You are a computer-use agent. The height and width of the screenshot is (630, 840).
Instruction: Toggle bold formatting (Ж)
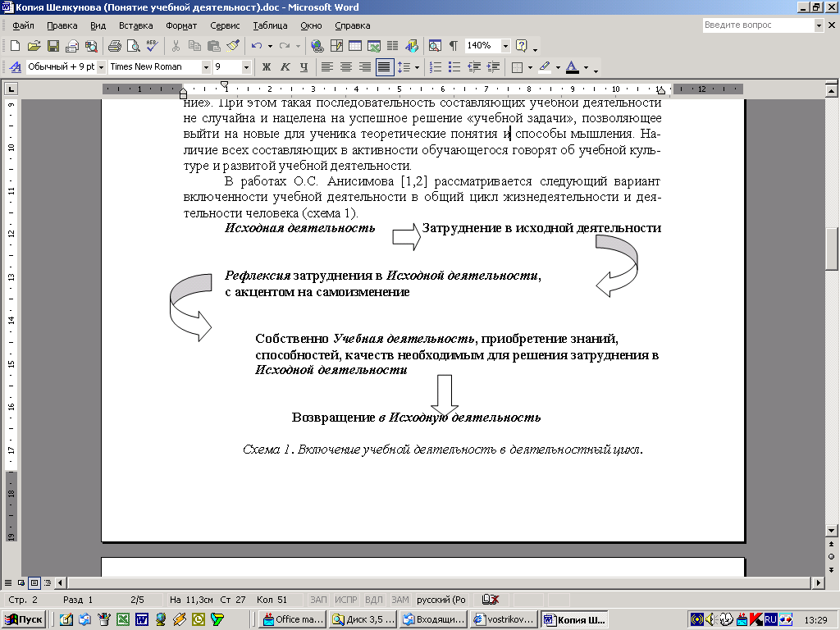pos(266,67)
